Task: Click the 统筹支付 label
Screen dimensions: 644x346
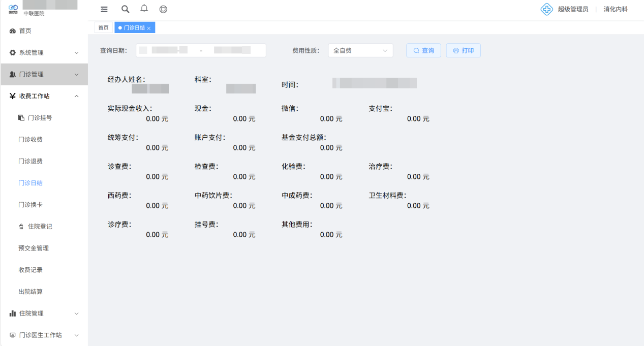Action: pyautogui.click(x=122, y=137)
